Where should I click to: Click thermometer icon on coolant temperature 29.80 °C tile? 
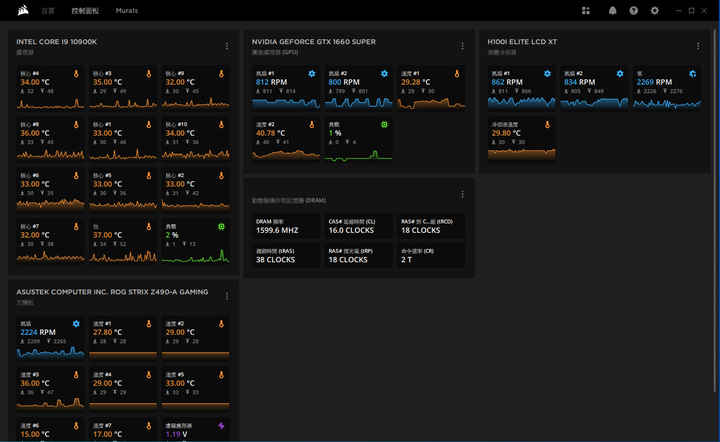(547, 124)
